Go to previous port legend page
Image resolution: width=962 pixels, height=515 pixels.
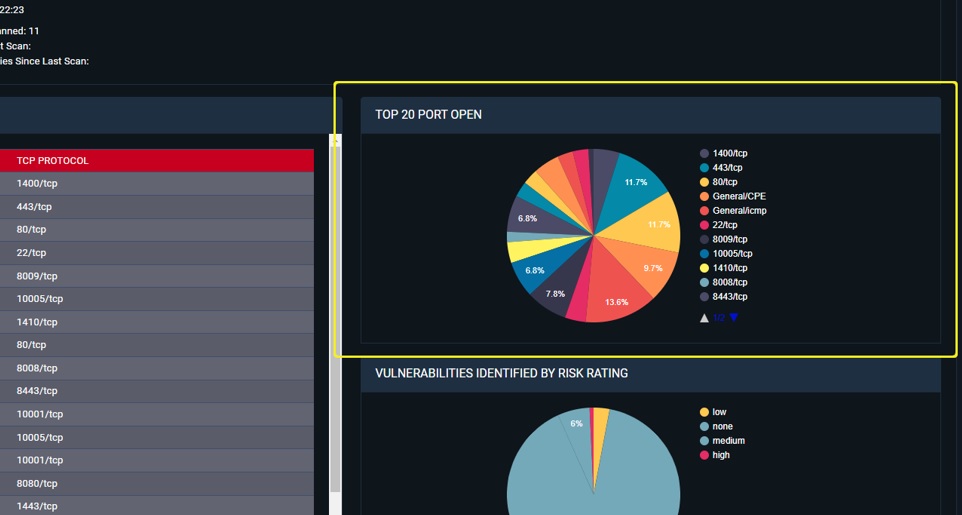point(704,318)
